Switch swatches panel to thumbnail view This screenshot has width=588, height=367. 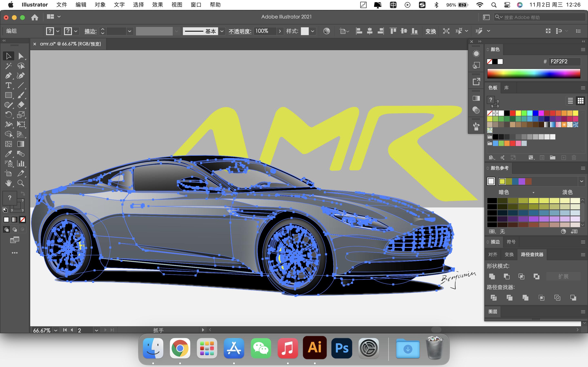click(580, 101)
